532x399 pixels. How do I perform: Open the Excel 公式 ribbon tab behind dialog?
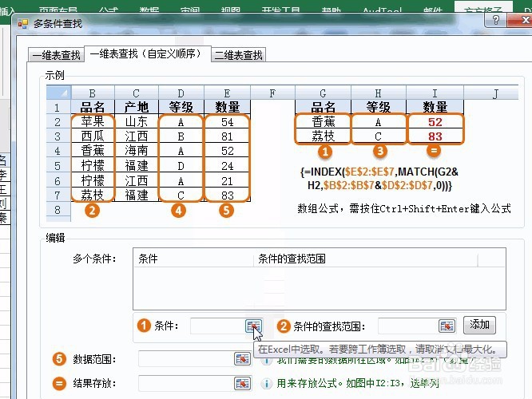tap(109, 10)
